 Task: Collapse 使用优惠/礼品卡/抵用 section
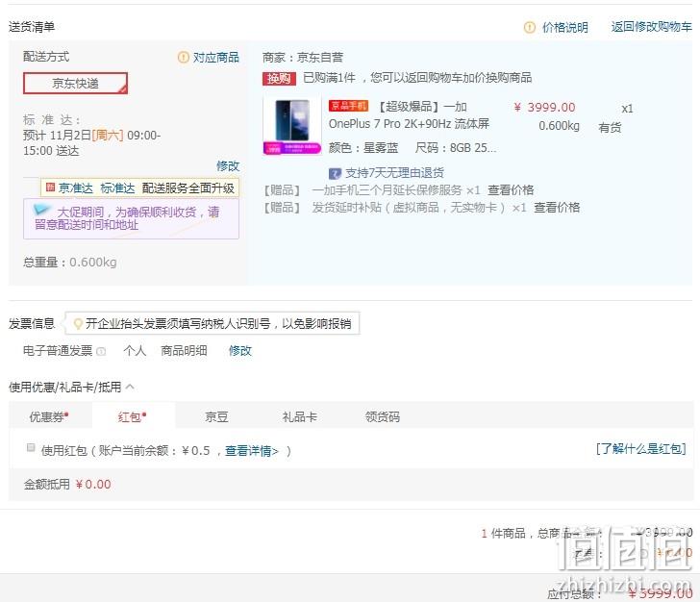[130, 387]
